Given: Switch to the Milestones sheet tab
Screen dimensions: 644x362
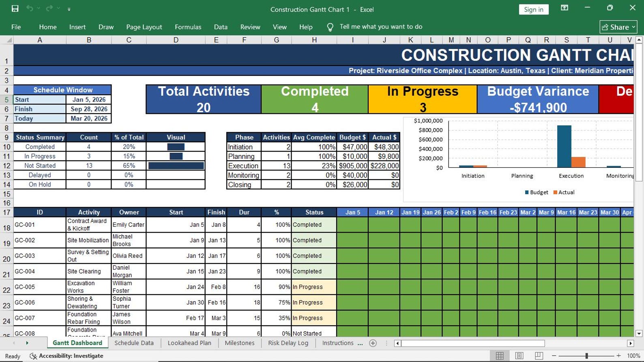Looking at the screenshot, I should 240,343.
